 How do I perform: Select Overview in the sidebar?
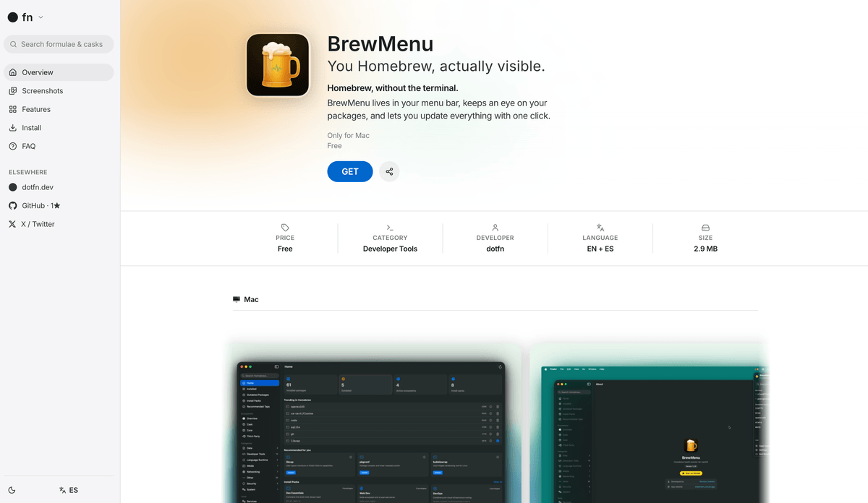pos(59,72)
